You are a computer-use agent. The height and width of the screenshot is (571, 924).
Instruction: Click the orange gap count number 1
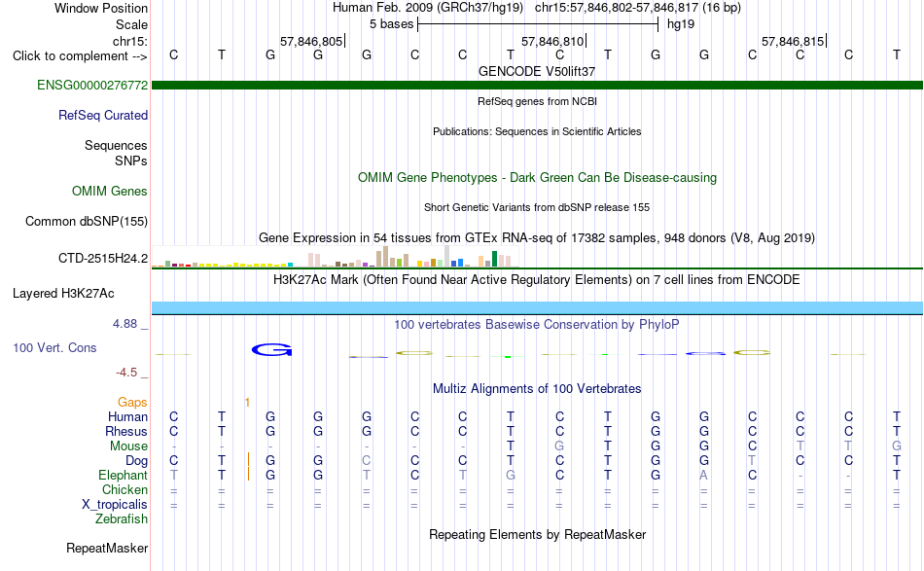[247, 402]
